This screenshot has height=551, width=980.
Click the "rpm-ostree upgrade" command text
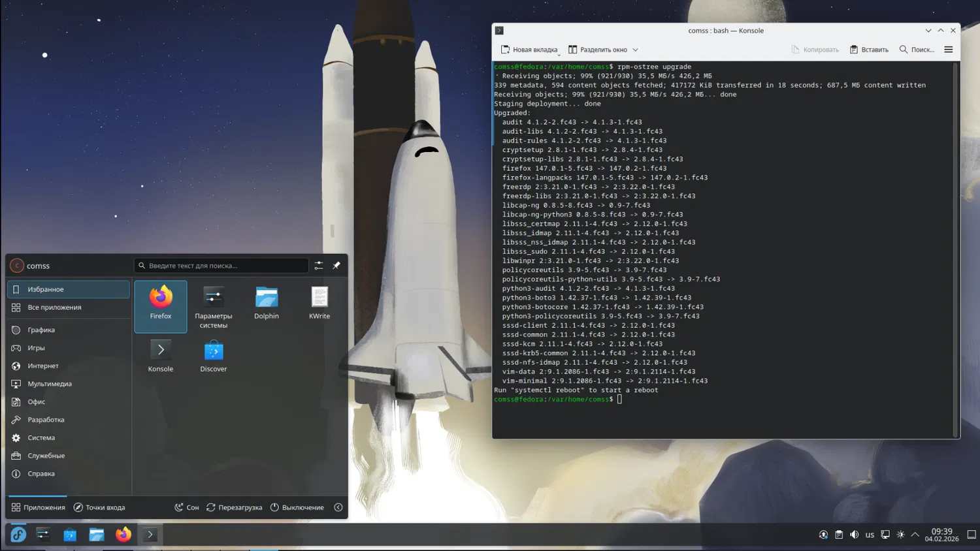point(654,67)
